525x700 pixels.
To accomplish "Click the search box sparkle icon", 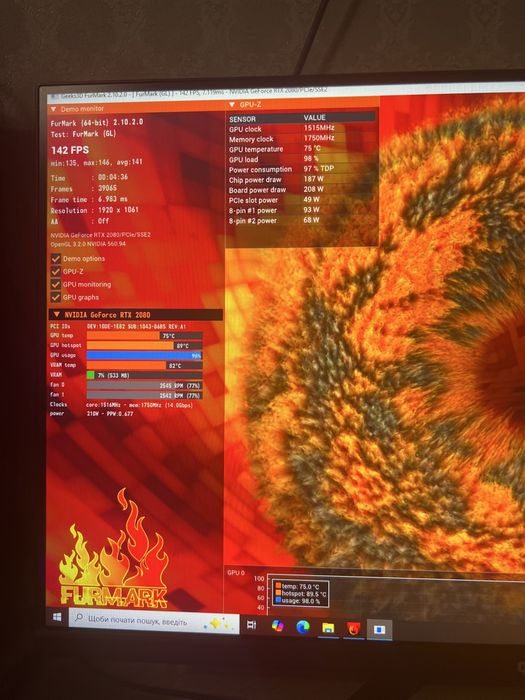I will pyautogui.click(x=217, y=624).
